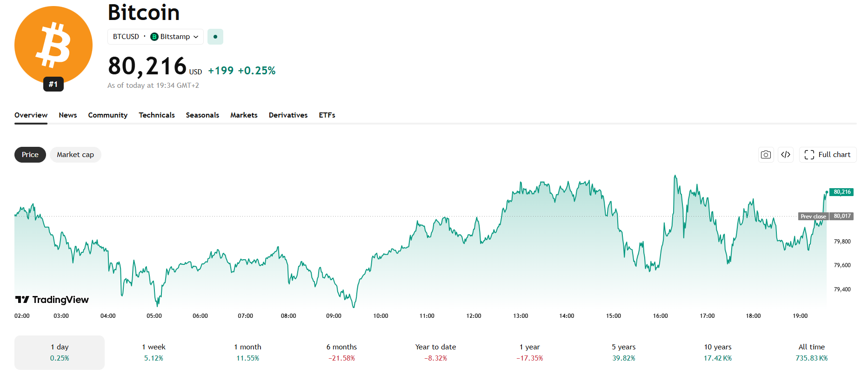Select the 6 months range
The image size is (868, 381).
click(x=341, y=353)
